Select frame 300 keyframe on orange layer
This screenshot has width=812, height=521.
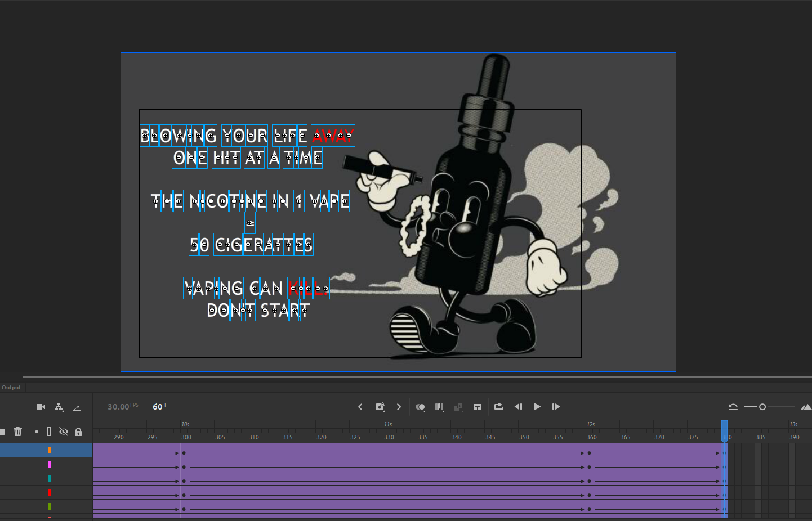click(x=184, y=453)
